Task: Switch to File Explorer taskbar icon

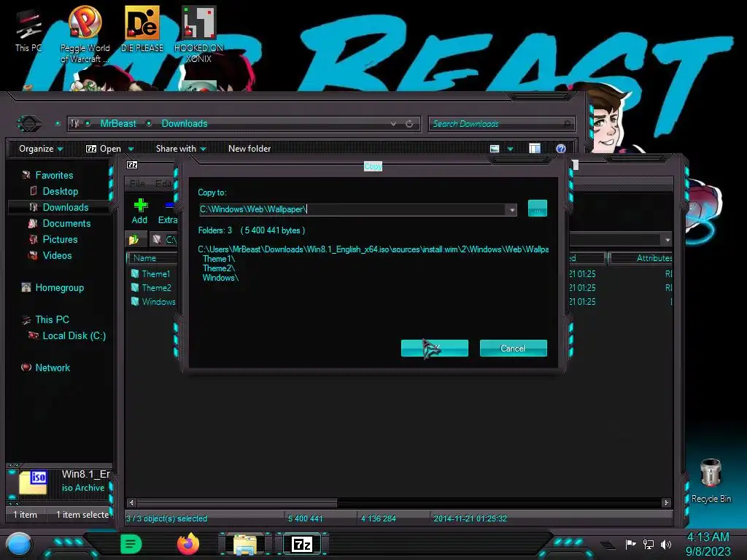Action: [245, 544]
